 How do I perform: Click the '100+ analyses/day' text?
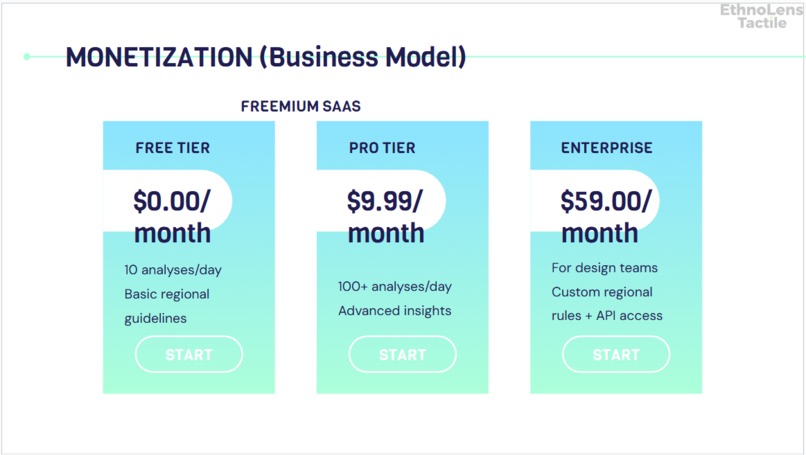coord(395,286)
